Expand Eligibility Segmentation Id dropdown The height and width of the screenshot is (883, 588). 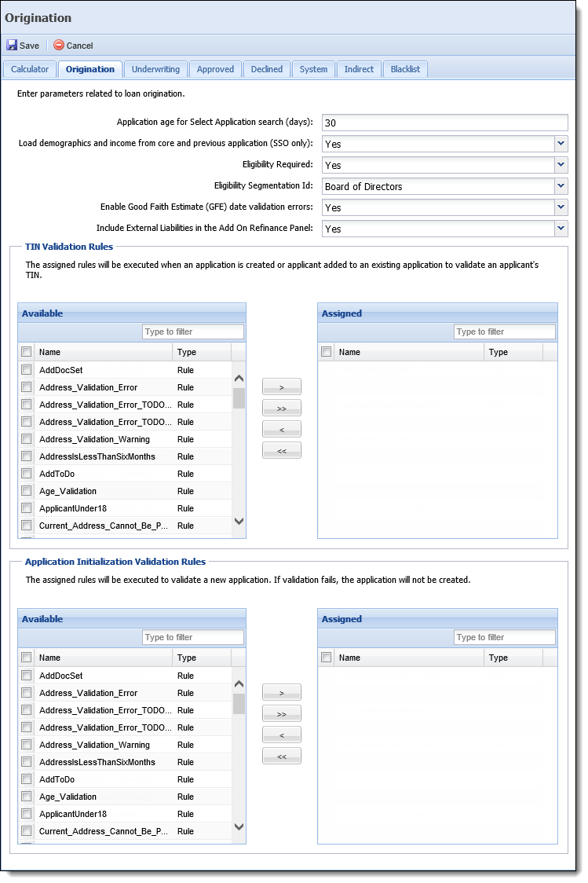pos(561,186)
